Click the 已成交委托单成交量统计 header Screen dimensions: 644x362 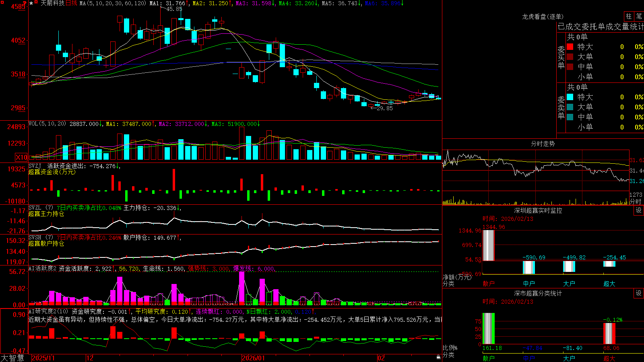pos(601,27)
